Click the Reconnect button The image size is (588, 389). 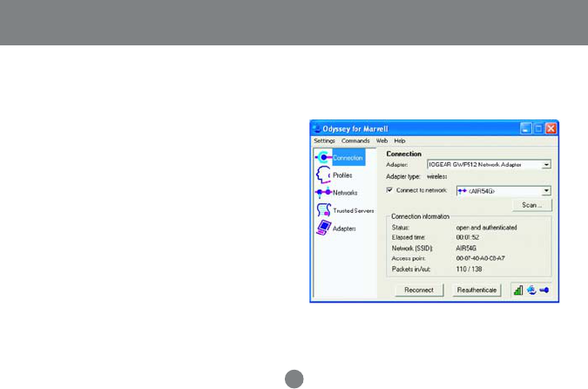419,290
